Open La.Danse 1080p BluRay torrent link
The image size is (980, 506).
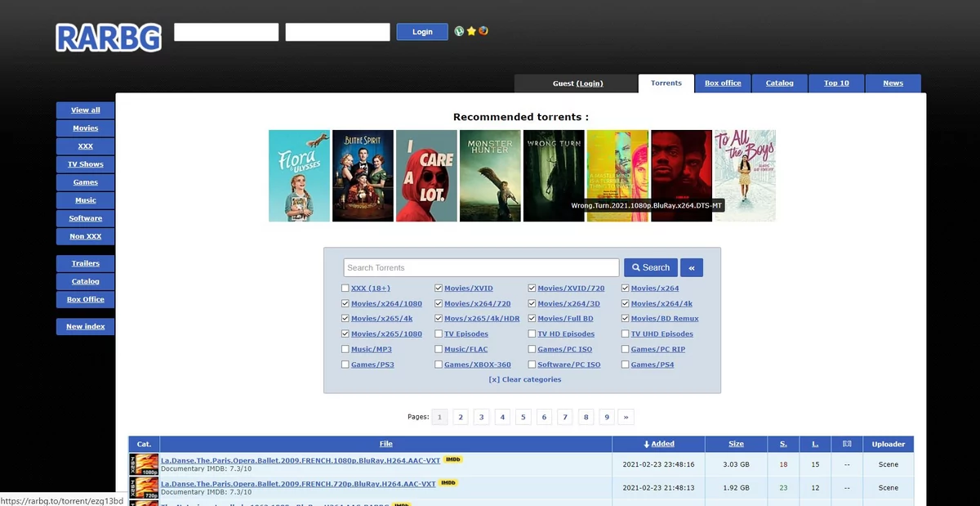[x=301, y=460]
